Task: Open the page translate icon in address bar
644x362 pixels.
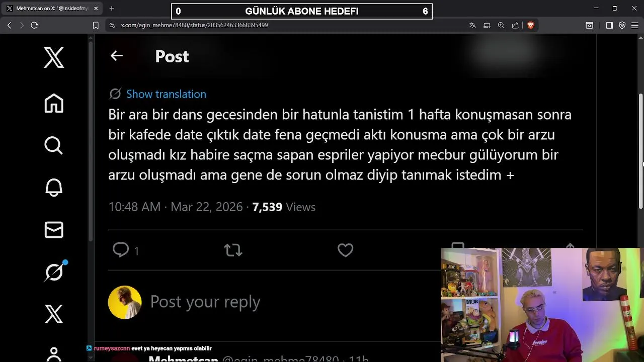Action: pos(472,25)
